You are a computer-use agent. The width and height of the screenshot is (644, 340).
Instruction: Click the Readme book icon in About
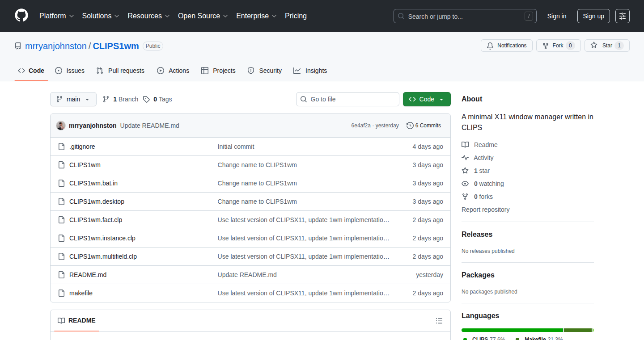click(x=465, y=145)
